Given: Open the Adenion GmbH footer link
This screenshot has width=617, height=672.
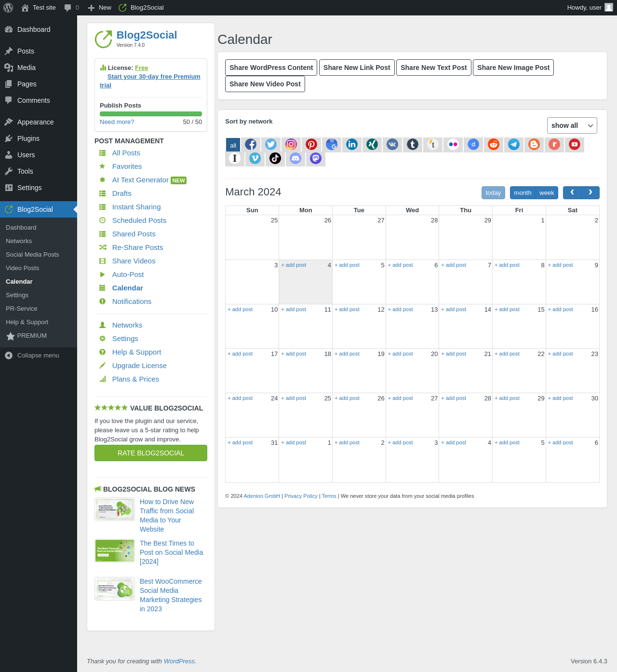Looking at the screenshot, I should (x=262, y=496).
